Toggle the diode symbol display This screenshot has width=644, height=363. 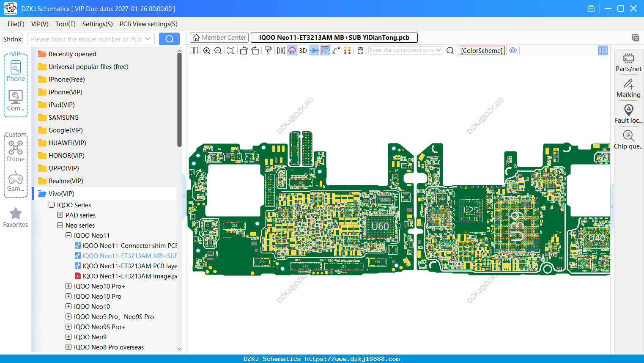[x=314, y=50]
